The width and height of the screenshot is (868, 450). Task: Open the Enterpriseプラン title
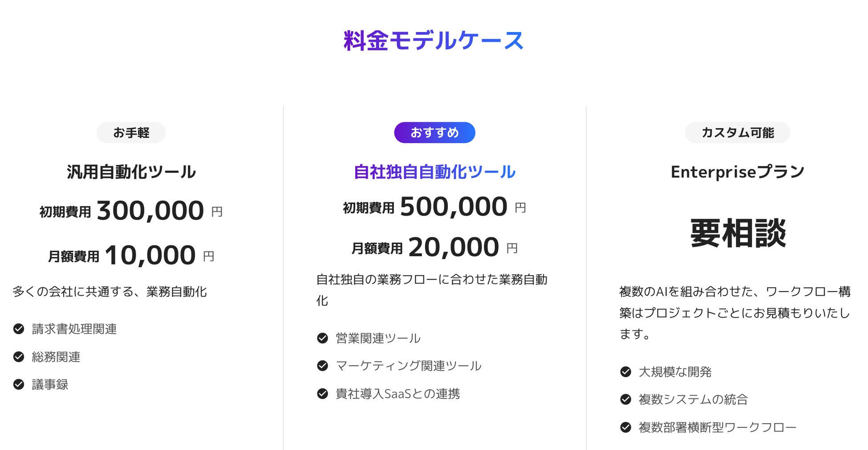737,172
